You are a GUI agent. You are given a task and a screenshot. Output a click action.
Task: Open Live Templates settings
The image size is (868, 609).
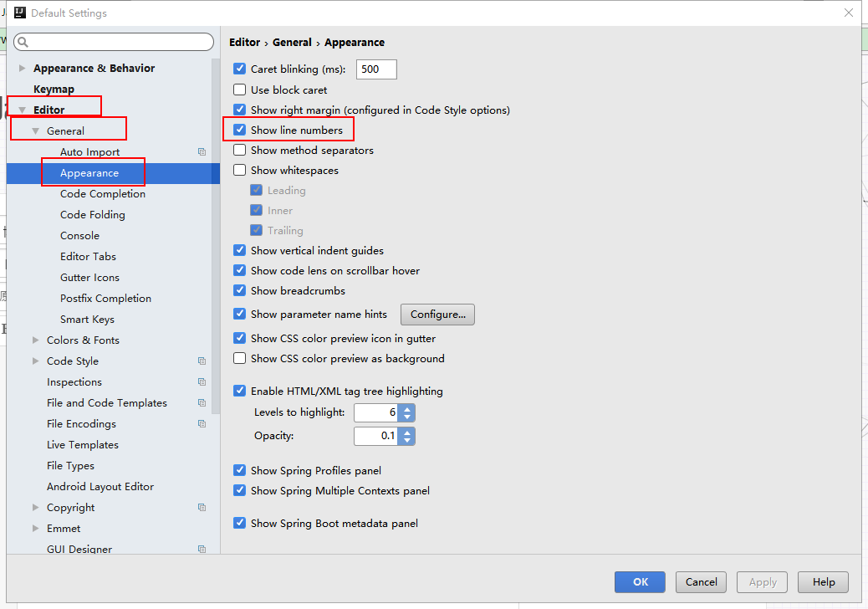(83, 444)
